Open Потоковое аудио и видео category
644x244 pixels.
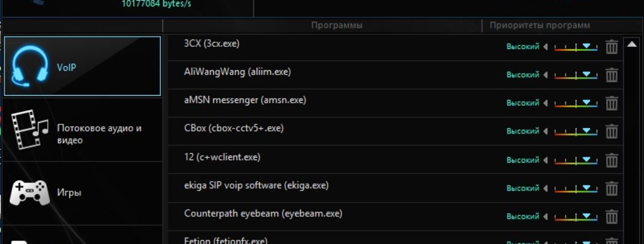pos(82,129)
